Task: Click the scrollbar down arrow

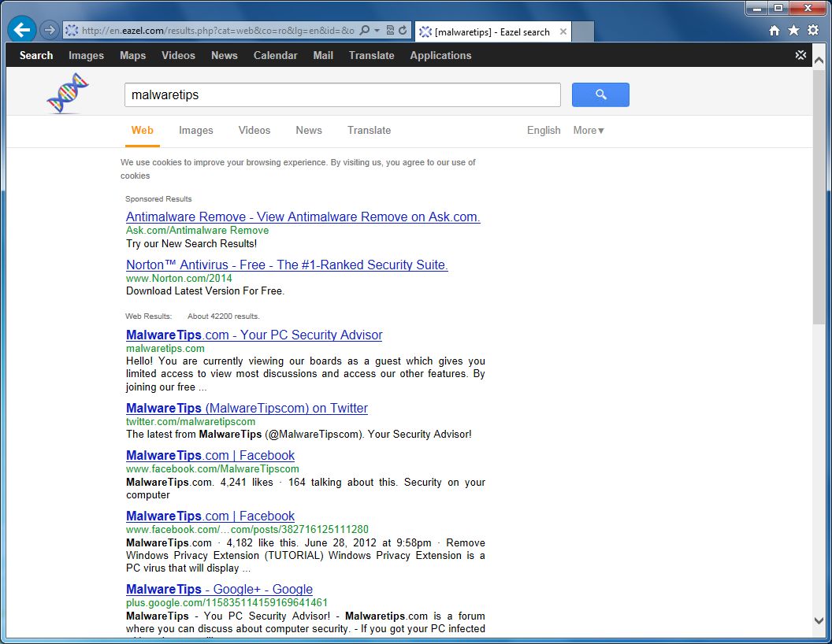Action: point(819,620)
